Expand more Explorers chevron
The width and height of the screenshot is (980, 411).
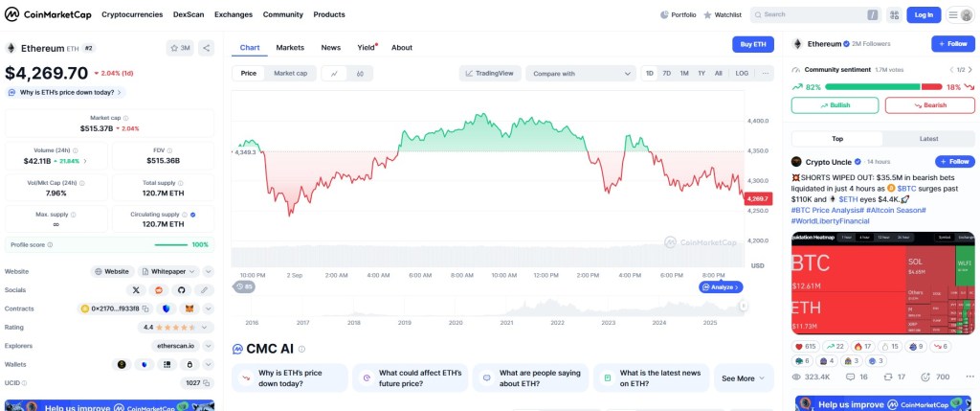[x=209, y=346]
